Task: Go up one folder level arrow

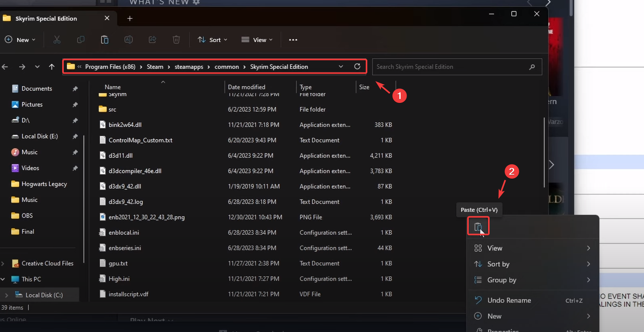Action: [x=52, y=67]
